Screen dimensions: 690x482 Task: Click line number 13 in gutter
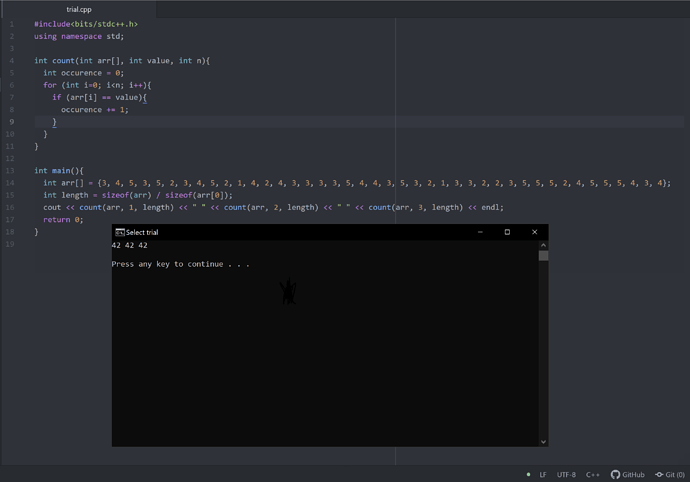[10, 171]
